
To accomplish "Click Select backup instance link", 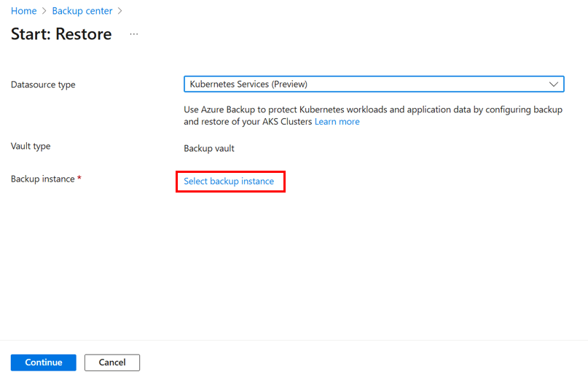I will [x=229, y=182].
